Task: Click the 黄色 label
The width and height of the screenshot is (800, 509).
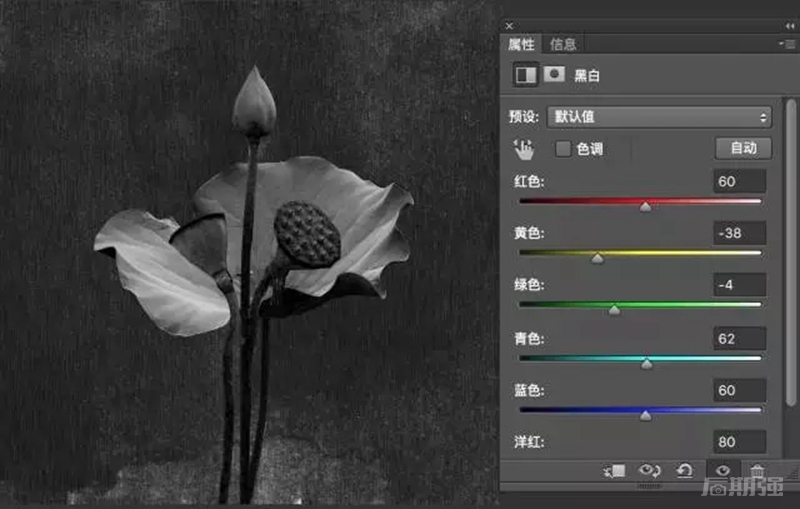Action: click(529, 233)
